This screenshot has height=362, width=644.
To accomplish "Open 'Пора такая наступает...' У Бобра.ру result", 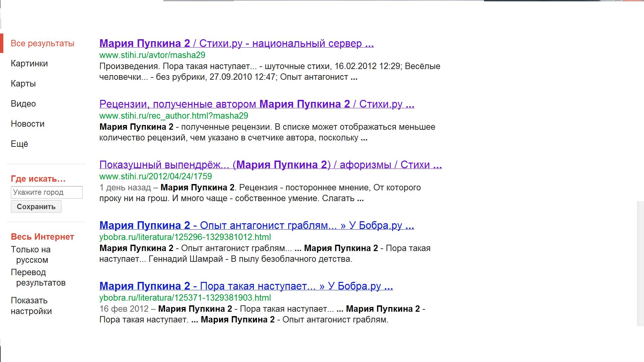I will [246, 286].
